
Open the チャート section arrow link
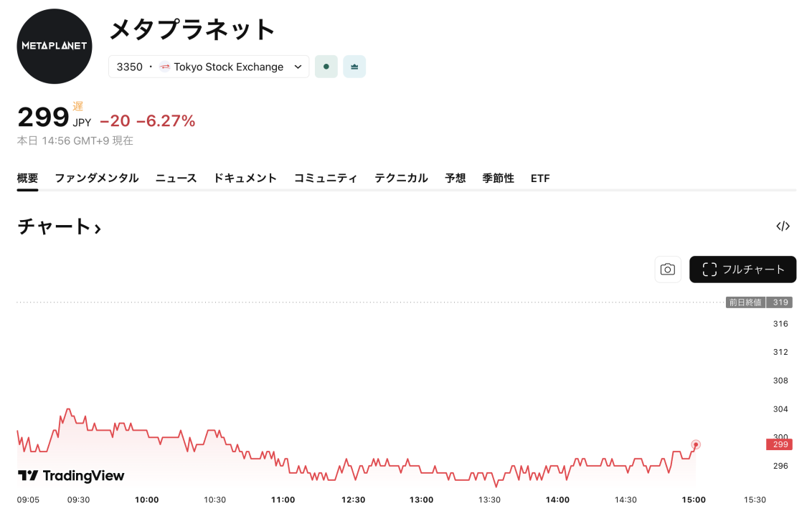[x=59, y=227]
